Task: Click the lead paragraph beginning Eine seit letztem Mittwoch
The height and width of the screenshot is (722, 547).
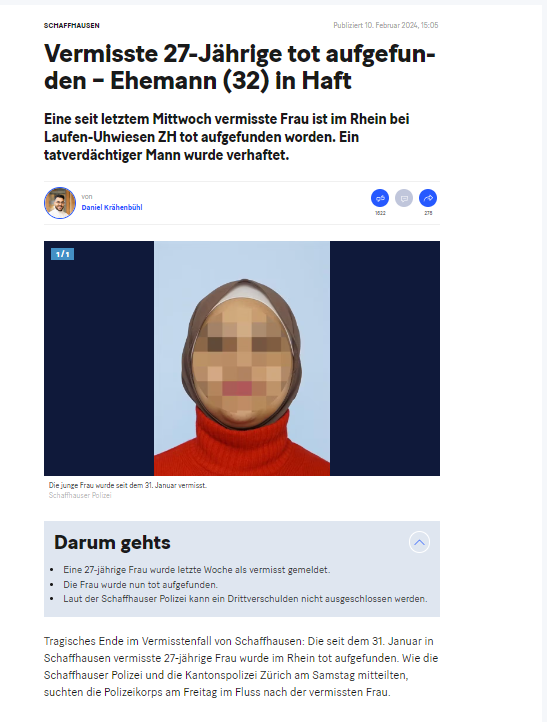Action: [x=227, y=137]
